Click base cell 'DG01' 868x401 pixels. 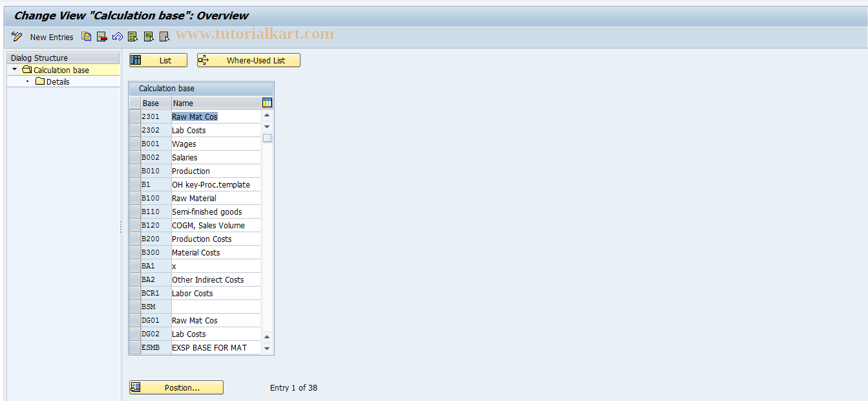click(156, 320)
